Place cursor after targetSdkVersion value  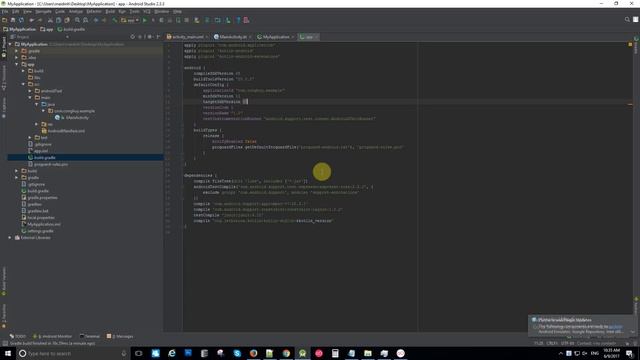(248, 102)
